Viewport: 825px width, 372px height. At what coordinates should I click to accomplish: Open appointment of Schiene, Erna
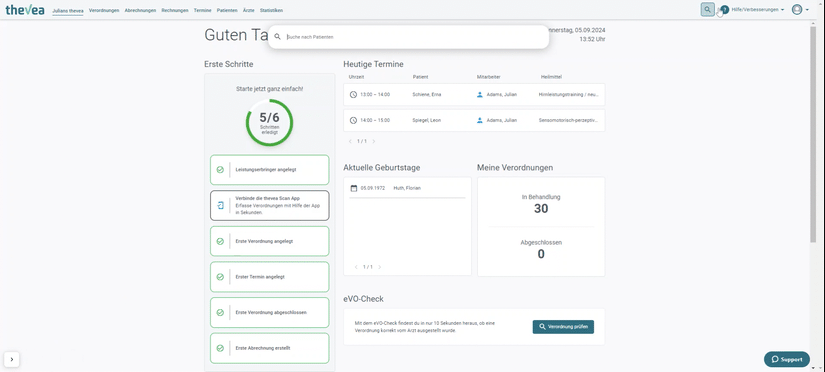(474, 95)
